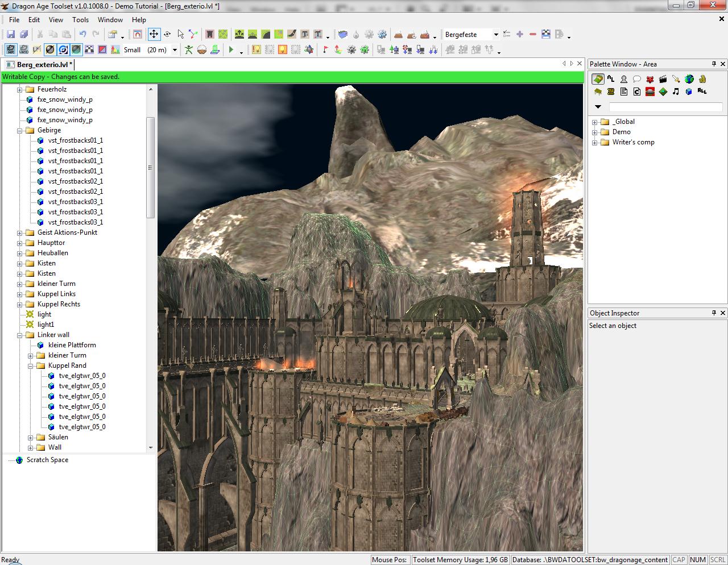The image size is (728, 565).
Task: Toggle the blue ringed sphere display button
Action: pyautogui.click(x=63, y=50)
